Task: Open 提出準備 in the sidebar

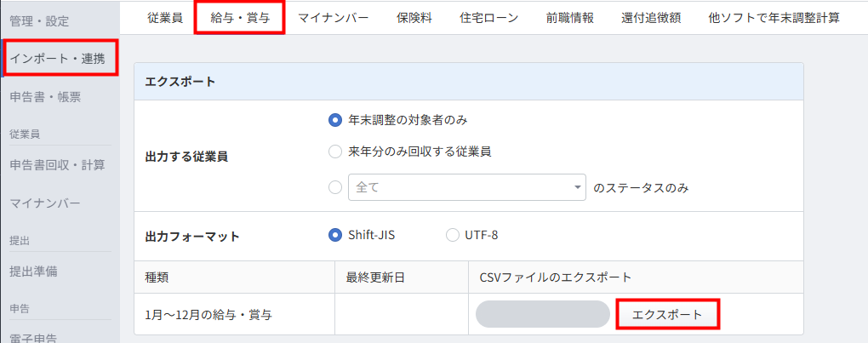Action: [x=33, y=272]
